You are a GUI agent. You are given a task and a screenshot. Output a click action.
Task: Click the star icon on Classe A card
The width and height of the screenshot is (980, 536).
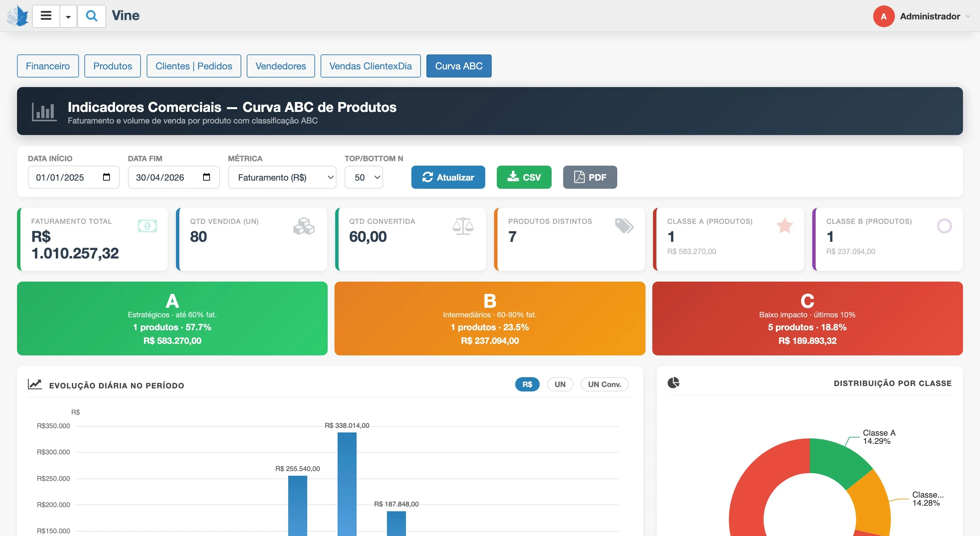click(785, 225)
